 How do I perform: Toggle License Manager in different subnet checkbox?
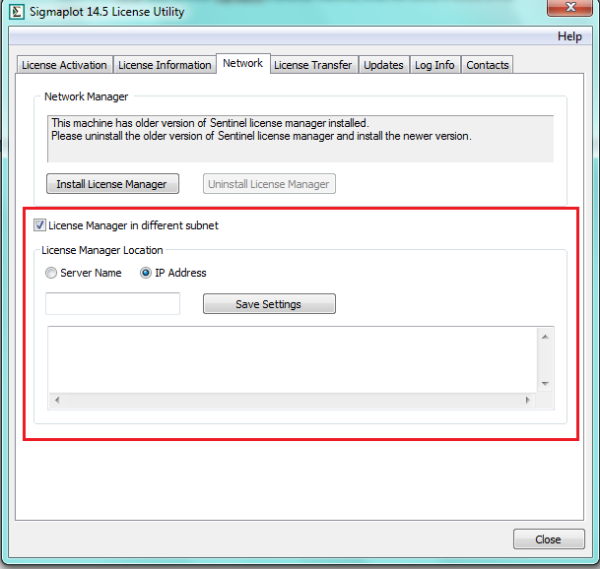pyautogui.click(x=40, y=225)
